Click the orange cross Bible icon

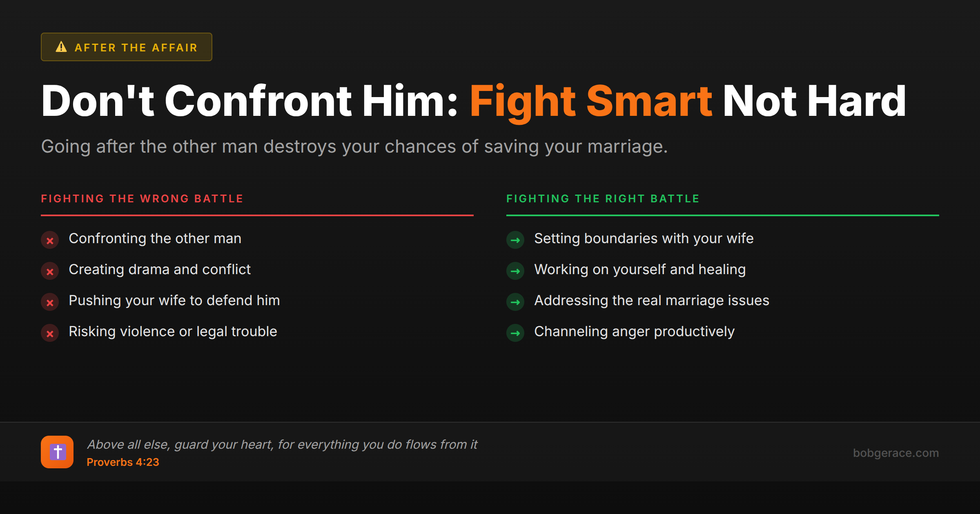[x=57, y=452]
